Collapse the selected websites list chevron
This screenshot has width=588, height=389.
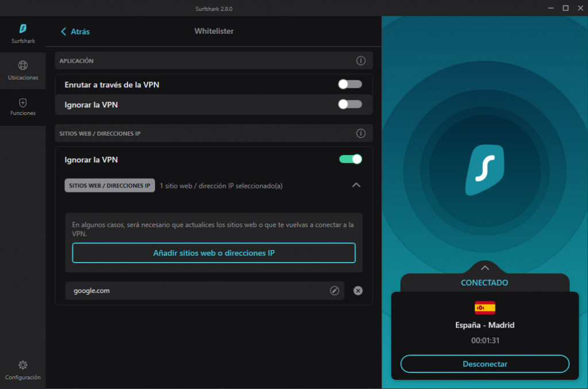point(356,186)
